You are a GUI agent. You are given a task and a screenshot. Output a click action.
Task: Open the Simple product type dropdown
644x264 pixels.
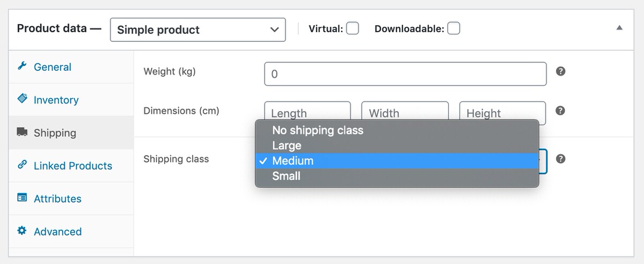197,30
